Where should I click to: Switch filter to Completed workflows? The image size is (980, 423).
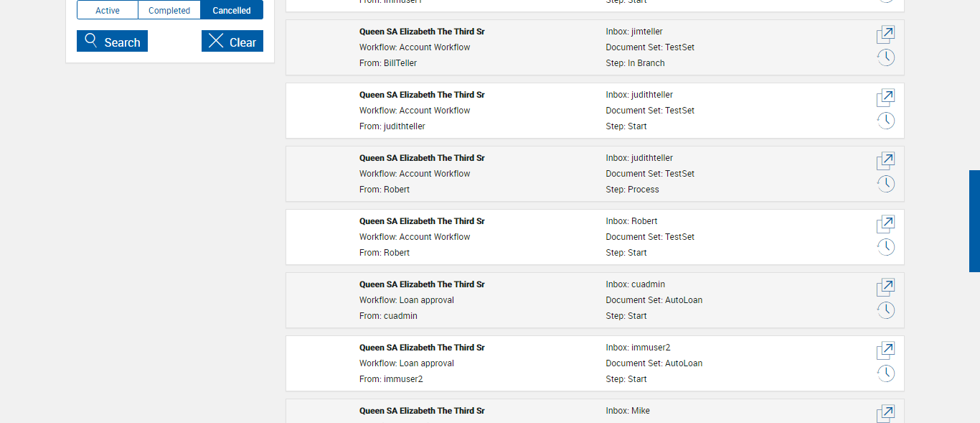pos(169,10)
